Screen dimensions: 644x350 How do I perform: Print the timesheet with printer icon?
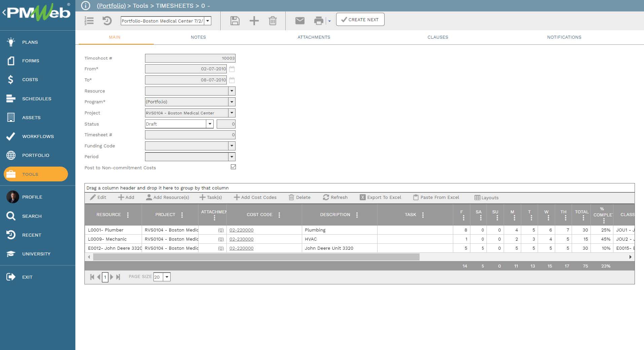[319, 21]
